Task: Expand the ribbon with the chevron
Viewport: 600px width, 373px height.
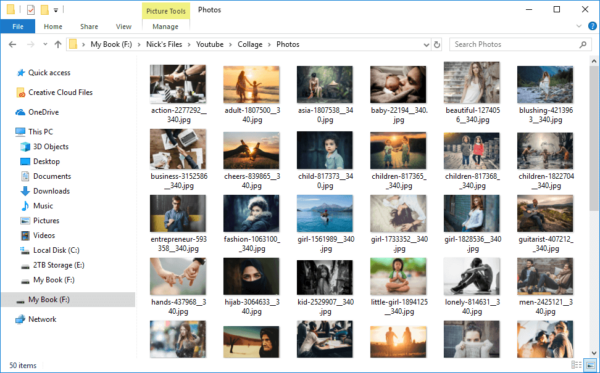Action: point(579,26)
